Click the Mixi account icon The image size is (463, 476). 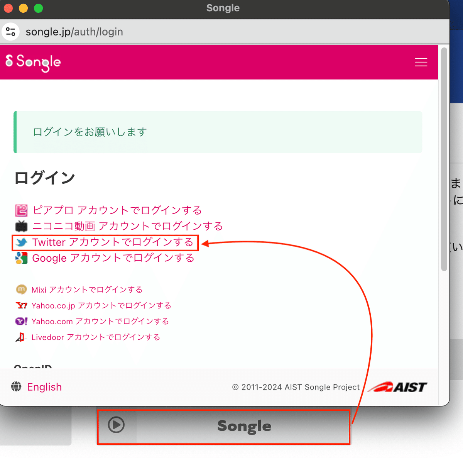[x=21, y=290]
